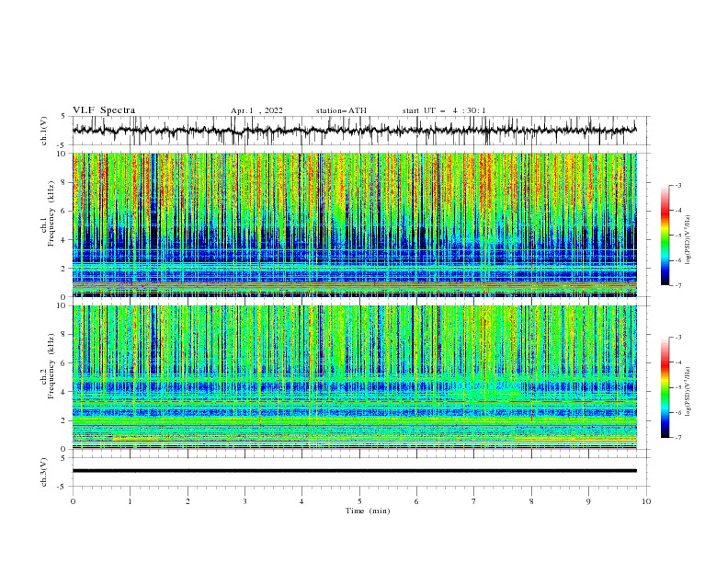Viewport: 728px width, 563px height.
Task: Click inside the ch.2 spectrogram panel
Action: (354, 377)
